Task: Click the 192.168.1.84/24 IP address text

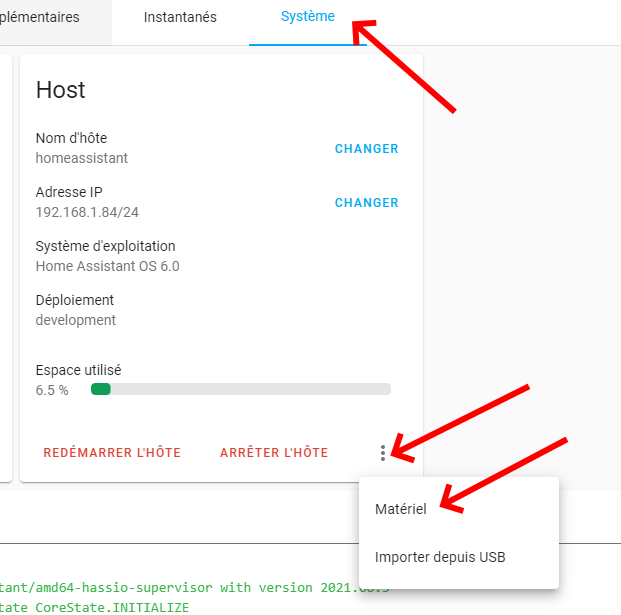Action: click(x=87, y=212)
